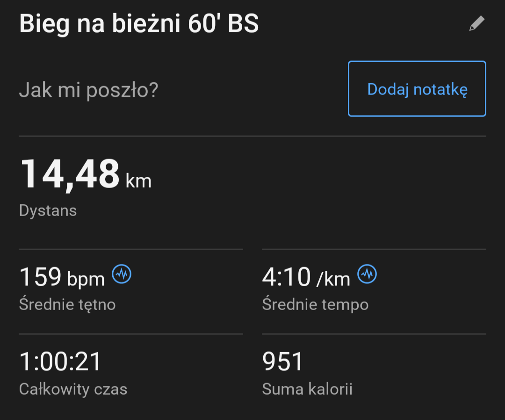Image resolution: width=505 pixels, height=420 pixels.
Task: Open the pace chart icon beside /km
Action: (x=367, y=275)
